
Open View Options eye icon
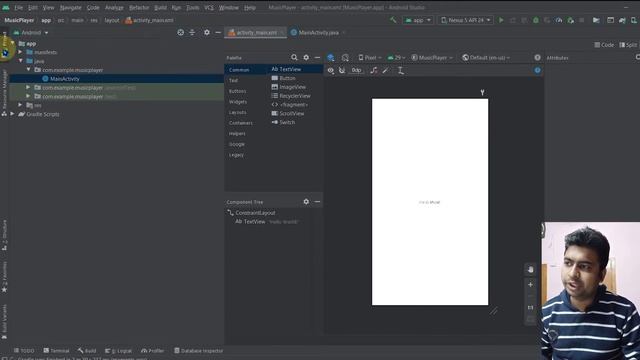pos(331,70)
